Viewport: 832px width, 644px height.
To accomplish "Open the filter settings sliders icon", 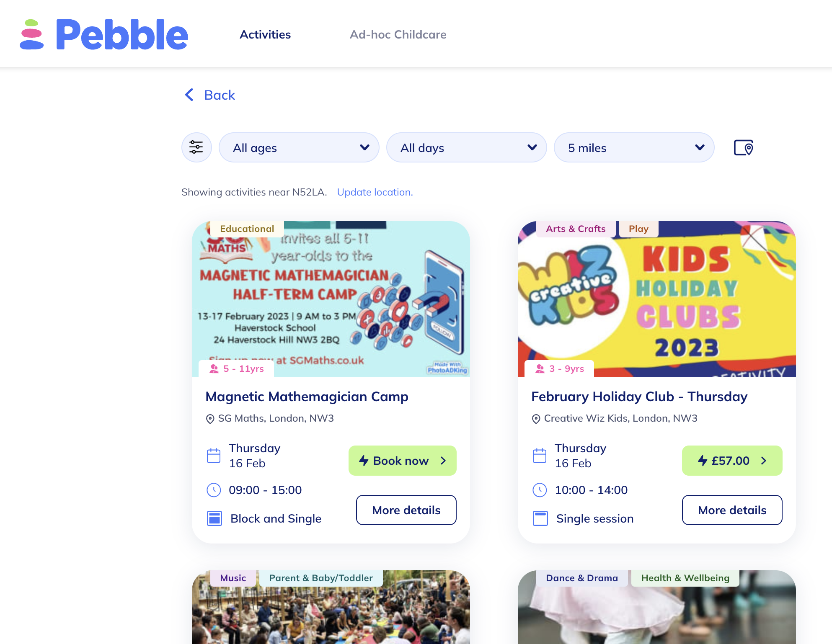I will 196,147.
